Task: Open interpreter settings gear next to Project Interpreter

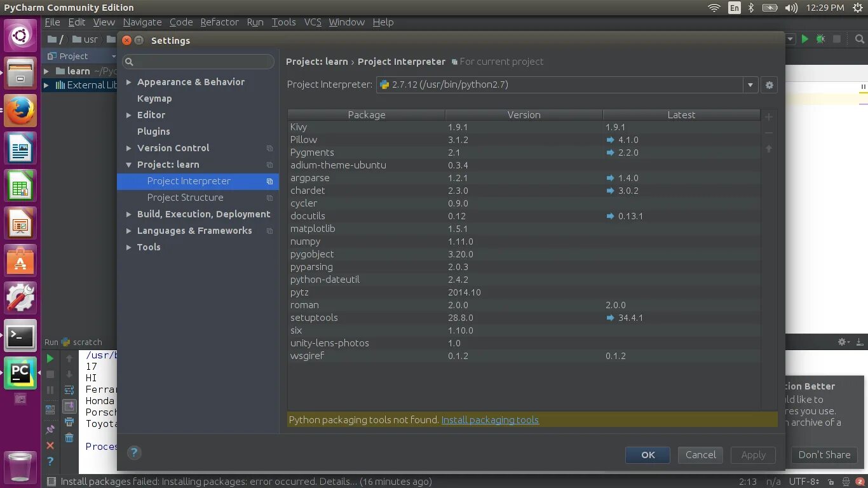Action: [770, 85]
